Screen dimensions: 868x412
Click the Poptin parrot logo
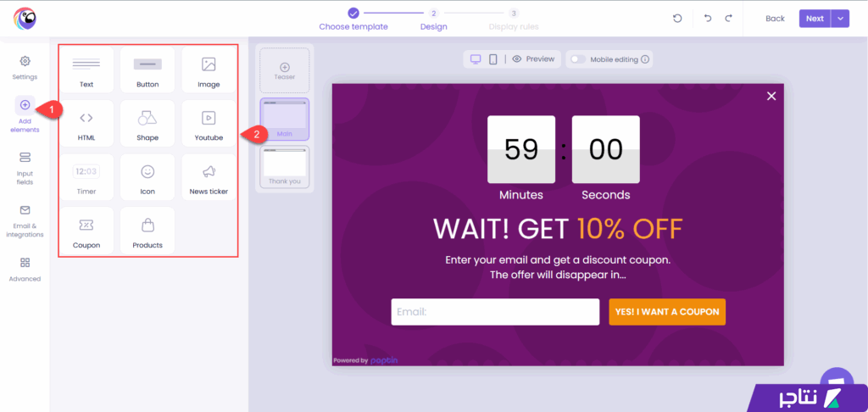click(25, 19)
